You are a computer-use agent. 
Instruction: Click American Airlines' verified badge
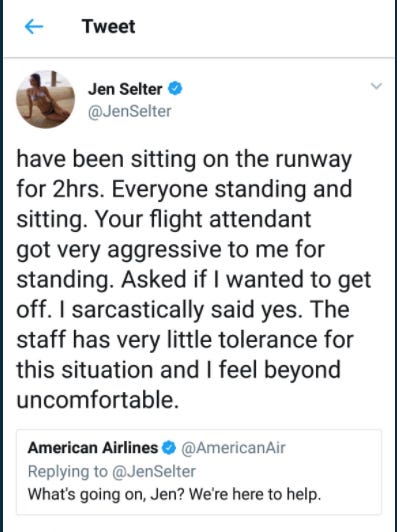pos(169,448)
